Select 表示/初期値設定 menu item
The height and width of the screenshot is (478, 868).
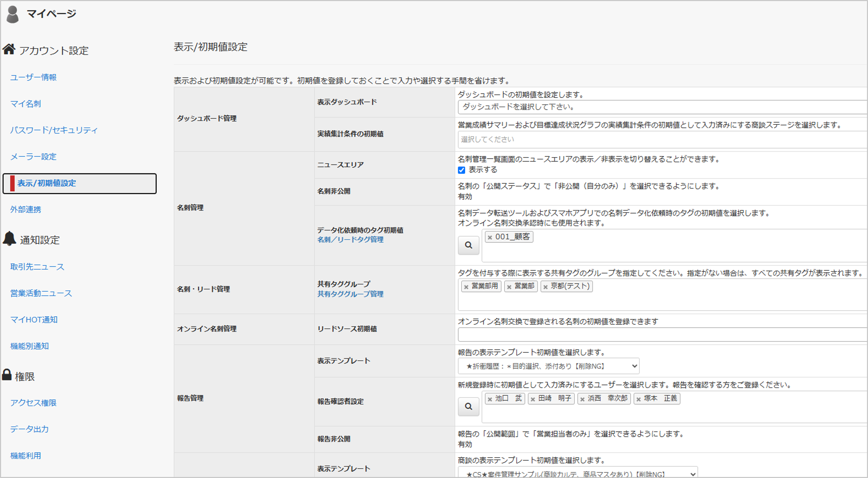coord(80,183)
